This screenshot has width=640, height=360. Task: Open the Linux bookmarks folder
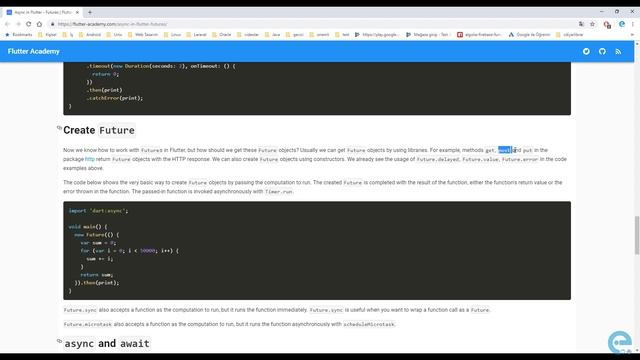(172, 35)
